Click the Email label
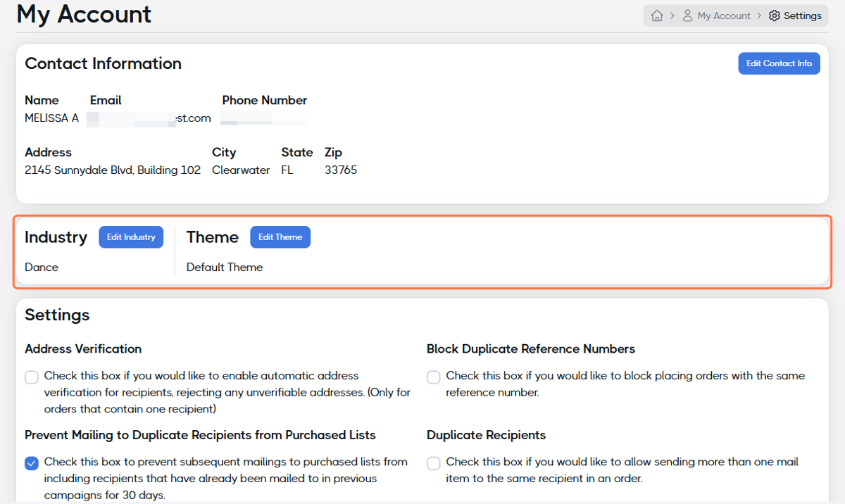This screenshot has width=845, height=504. point(106,100)
